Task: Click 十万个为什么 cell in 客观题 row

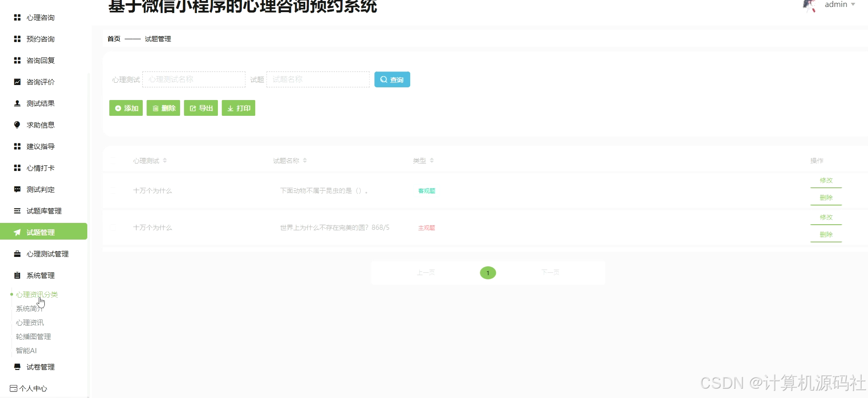Action: (x=153, y=191)
